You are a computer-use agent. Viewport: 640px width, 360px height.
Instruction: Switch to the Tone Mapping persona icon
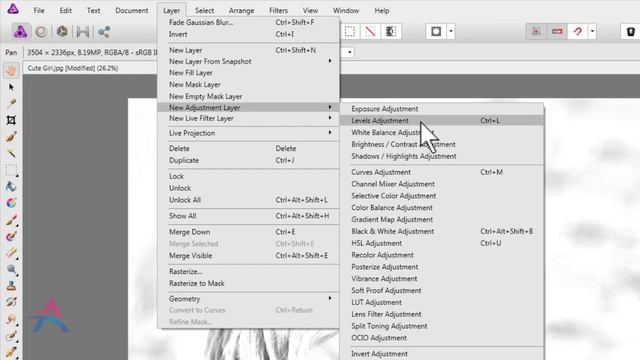click(x=83, y=32)
